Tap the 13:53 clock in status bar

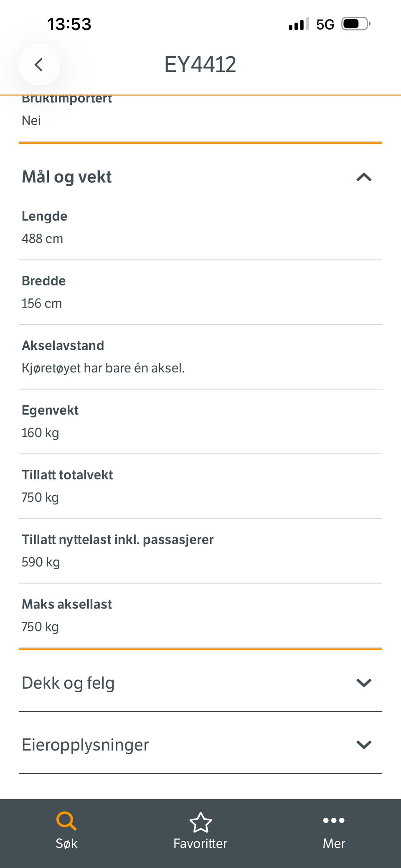(x=69, y=24)
